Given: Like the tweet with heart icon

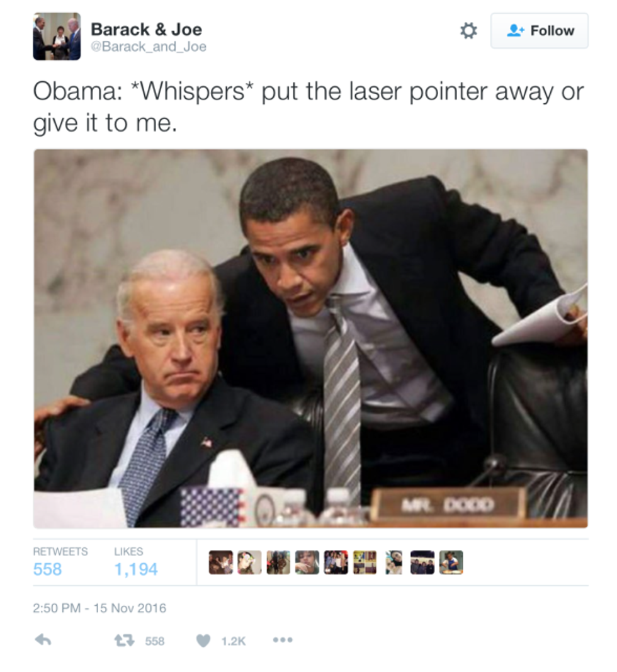Looking at the screenshot, I should click(203, 641).
